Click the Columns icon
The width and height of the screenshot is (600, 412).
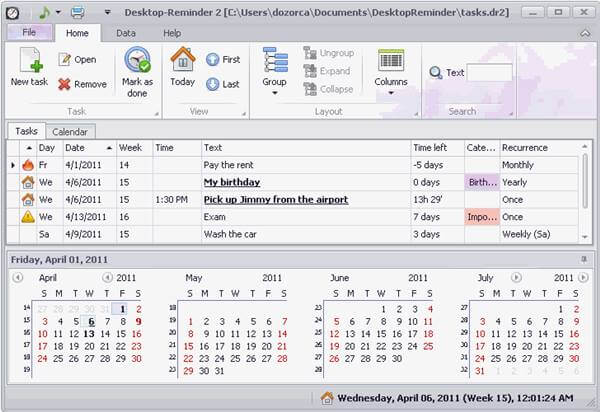click(x=391, y=60)
